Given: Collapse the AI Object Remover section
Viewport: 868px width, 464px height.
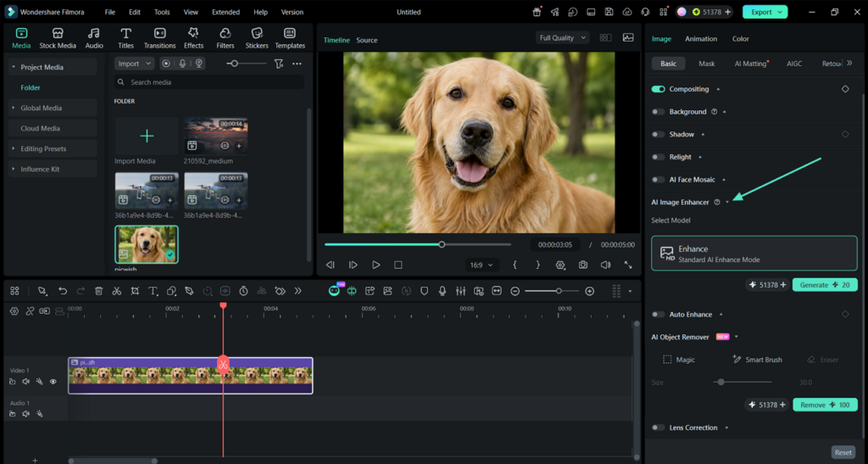Looking at the screenshot, I should click(737, 337).
